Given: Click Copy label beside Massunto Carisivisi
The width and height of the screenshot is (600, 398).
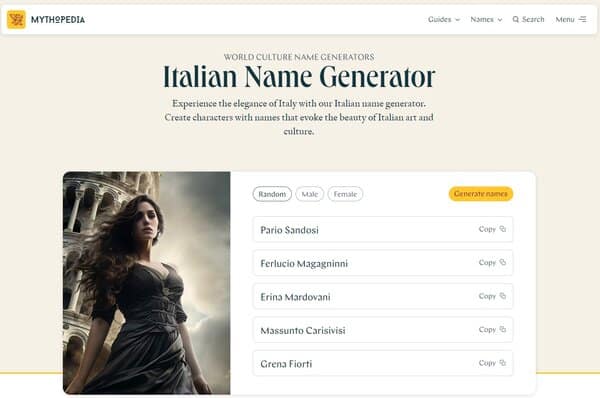Looking at the screenshot, I should tap(487, 329).
